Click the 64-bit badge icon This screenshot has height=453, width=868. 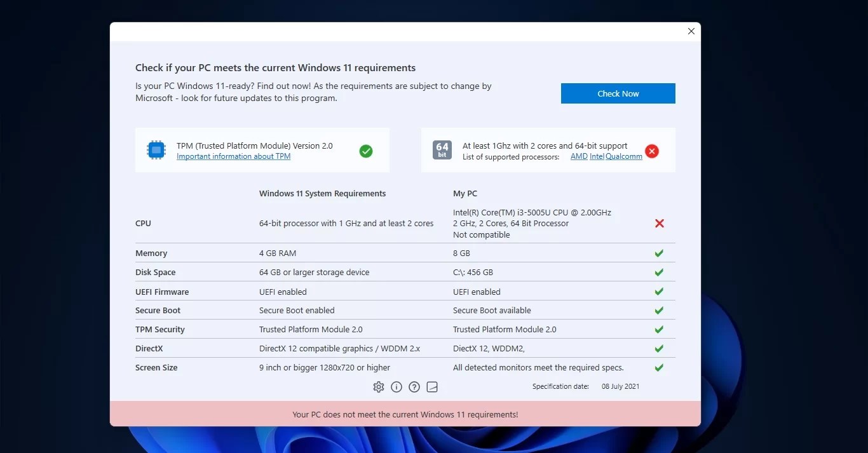point(442,150)
